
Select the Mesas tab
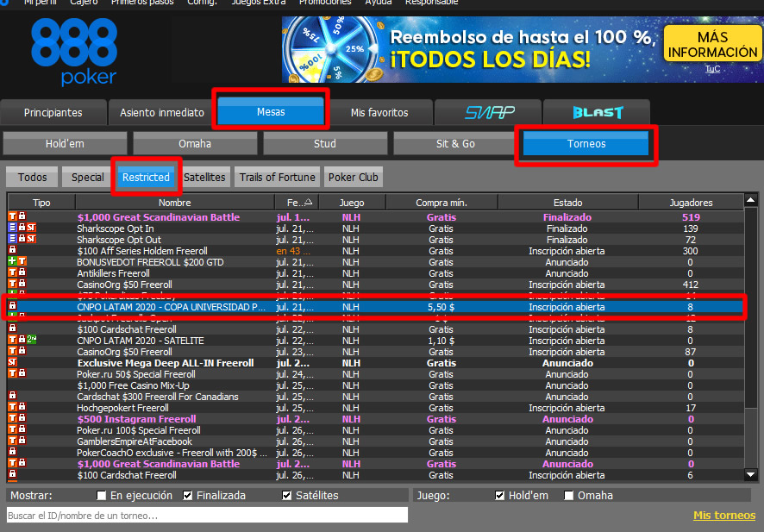coord(271,111)
